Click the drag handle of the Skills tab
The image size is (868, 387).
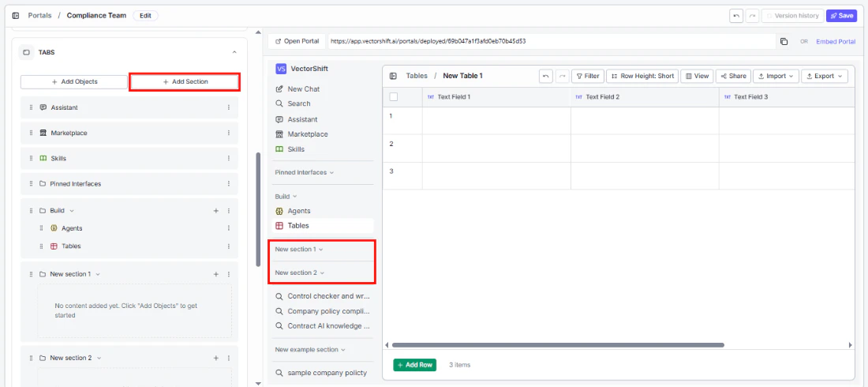[31, 159]
